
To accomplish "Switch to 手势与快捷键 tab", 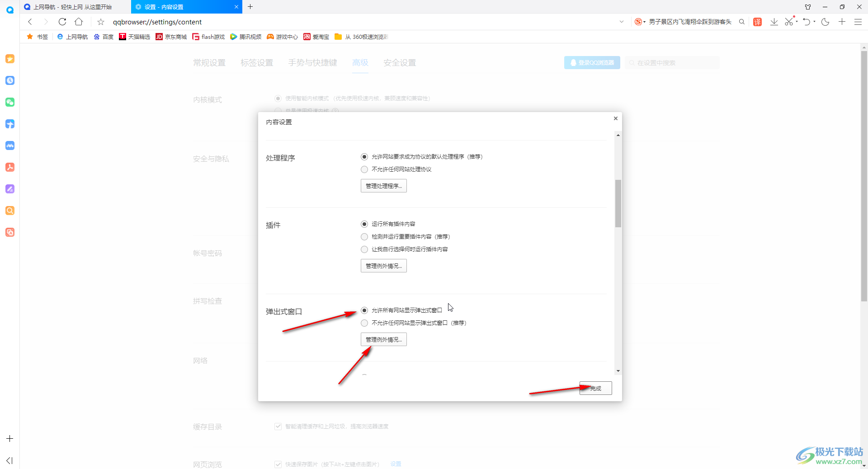I will tap(313, 63).
